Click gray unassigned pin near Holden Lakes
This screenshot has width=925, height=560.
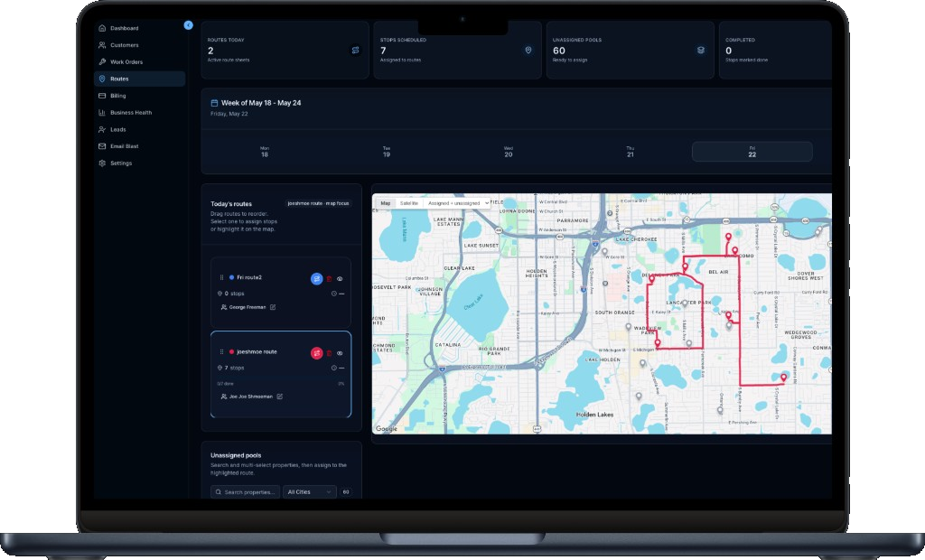(639, 397)
